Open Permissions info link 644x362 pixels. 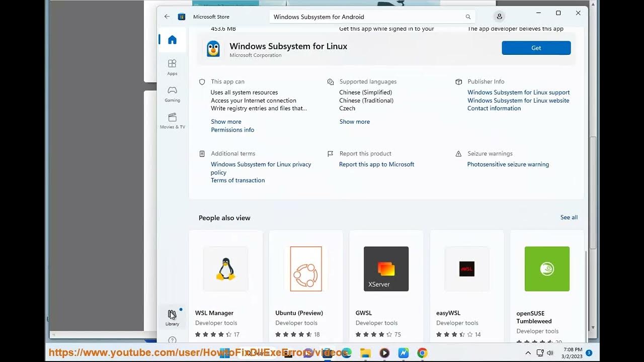click(232, 130)
